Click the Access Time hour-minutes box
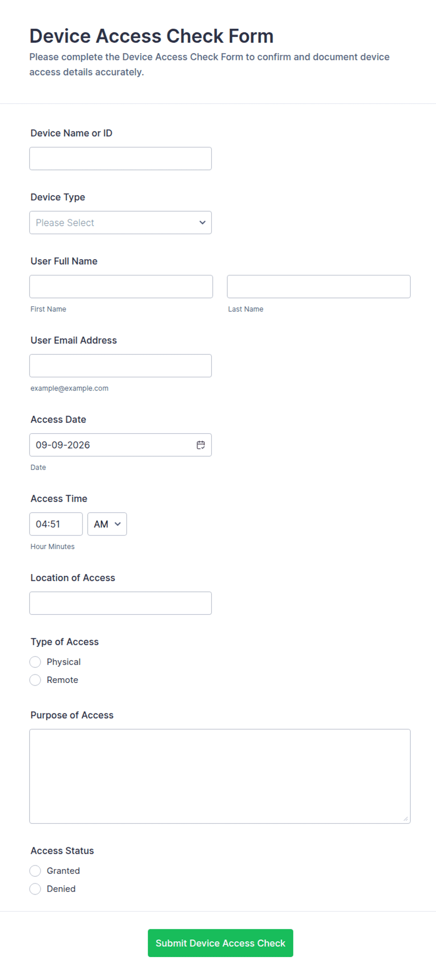Screen dimensions: 436x980 56,524
